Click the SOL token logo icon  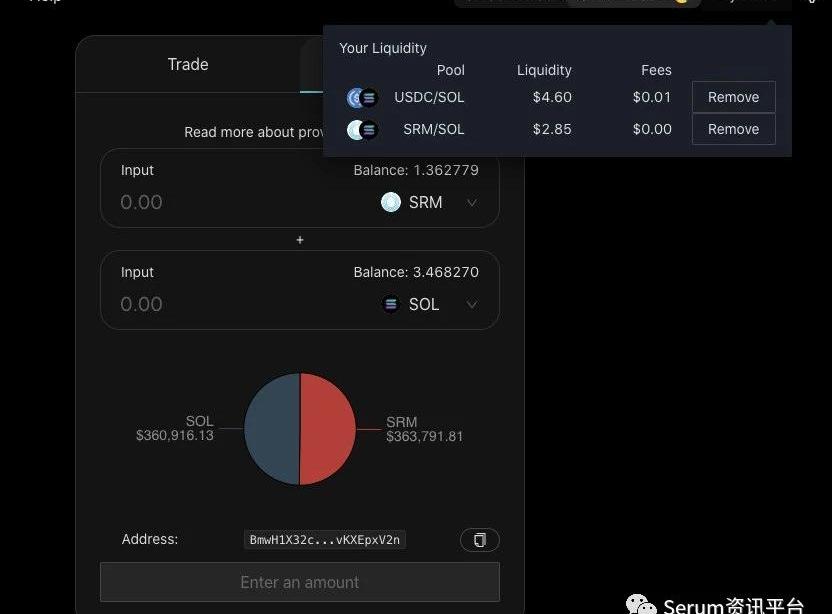pos(391,304)
